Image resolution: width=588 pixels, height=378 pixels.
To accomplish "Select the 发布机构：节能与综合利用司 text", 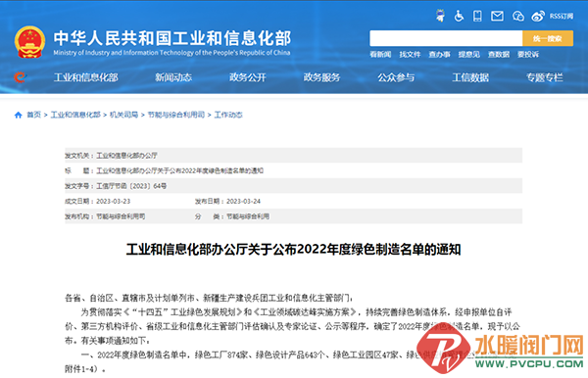I will coord(105,216).
